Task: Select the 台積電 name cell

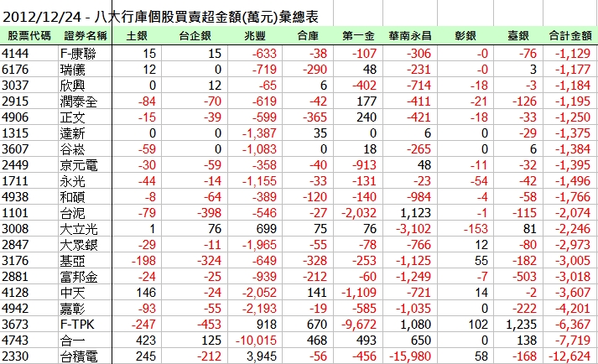Action: click(x=79, y=356)
